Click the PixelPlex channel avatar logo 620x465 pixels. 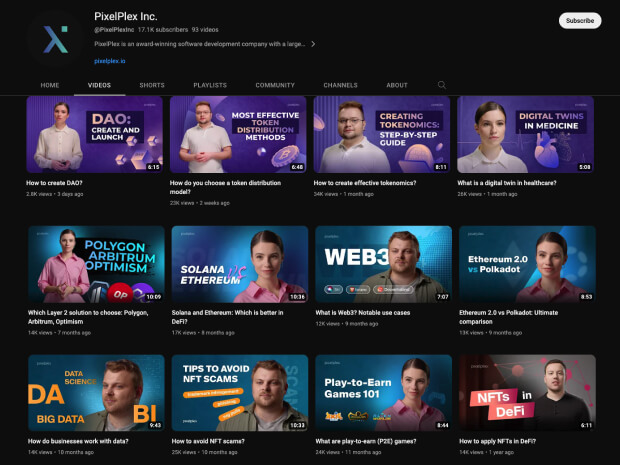pyautogui.click(x=55, y=39)
